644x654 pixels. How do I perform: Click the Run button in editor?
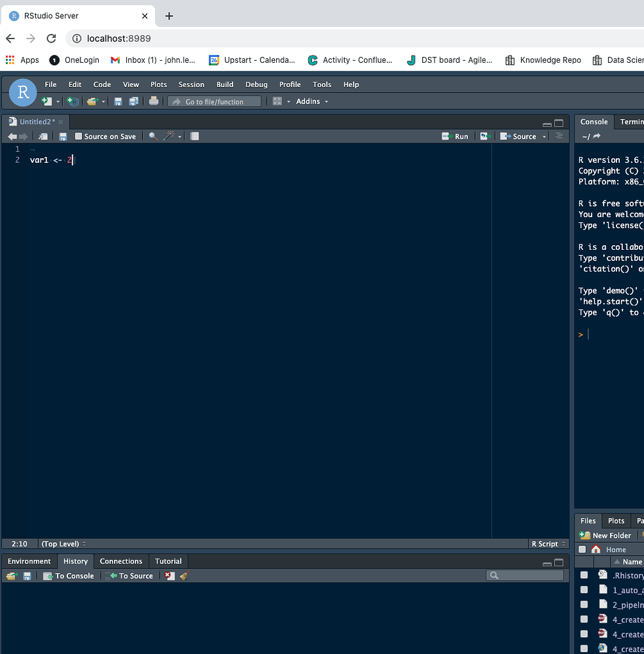(x=455, y=137)
